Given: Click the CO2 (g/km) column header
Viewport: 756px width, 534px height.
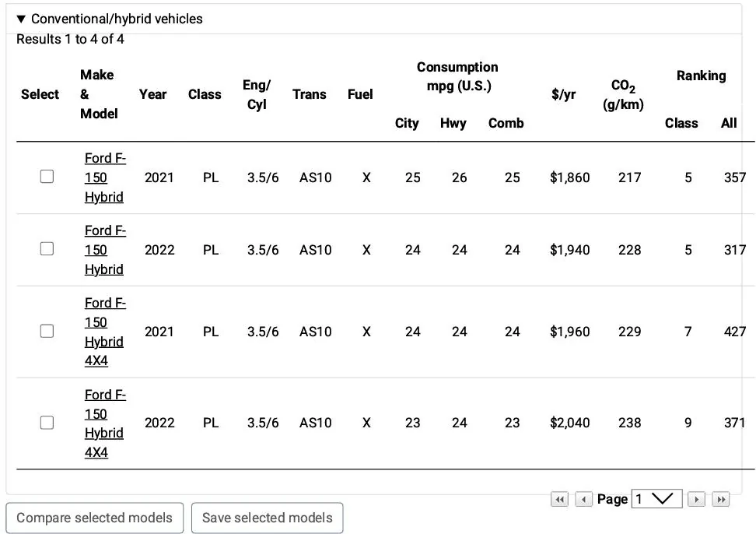Looking at the screenshot, I should coord(624,94).
